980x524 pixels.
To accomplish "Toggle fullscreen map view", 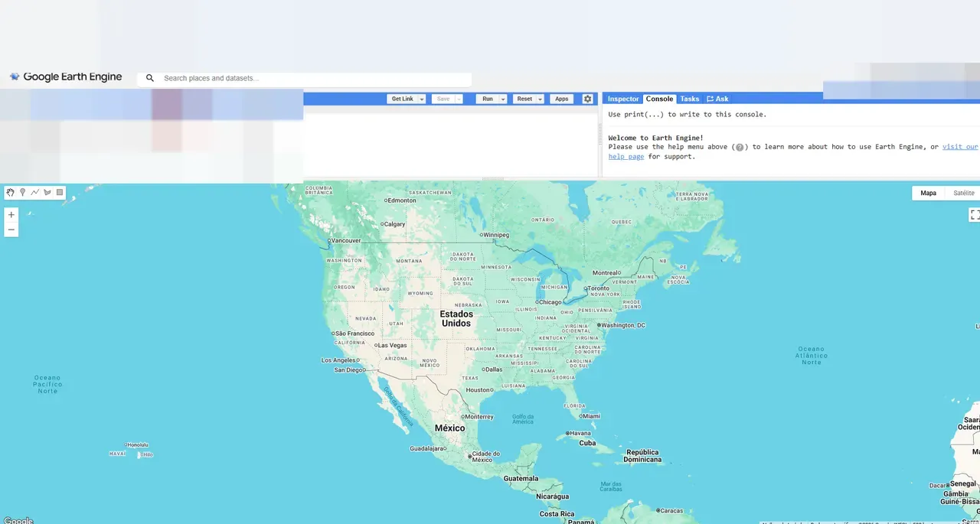I will (975, 215).
